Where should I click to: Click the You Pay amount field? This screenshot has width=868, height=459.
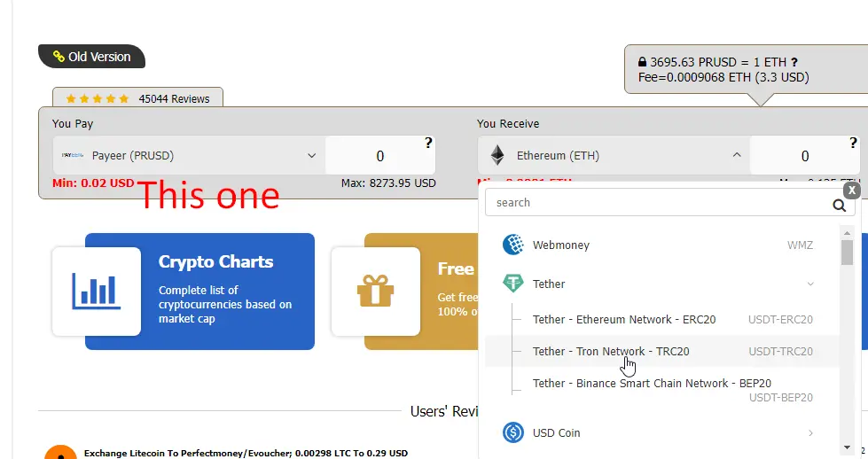pyautogui.click(x=379, y=156)
